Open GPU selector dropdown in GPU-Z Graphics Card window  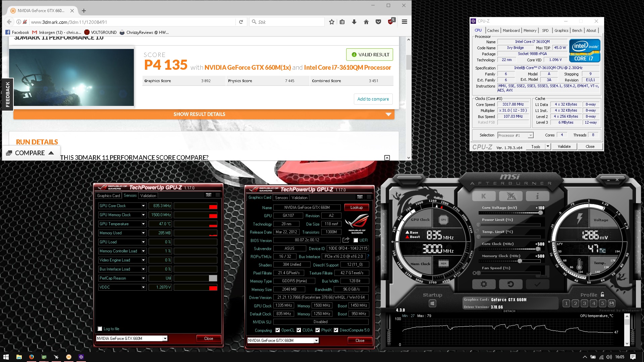coord(316,341)
